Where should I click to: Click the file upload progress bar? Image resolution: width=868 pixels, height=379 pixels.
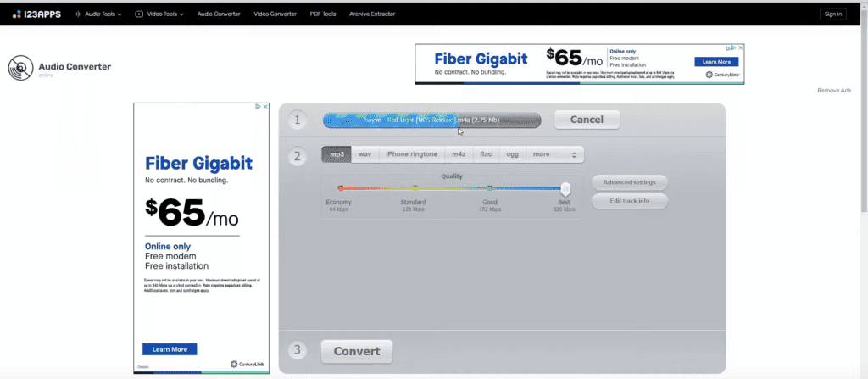[431, 120]
